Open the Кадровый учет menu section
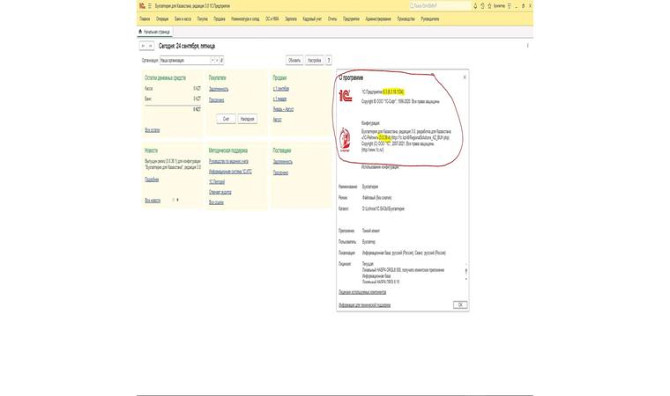This screenshot has width=670, height=396. coord(312,19)
